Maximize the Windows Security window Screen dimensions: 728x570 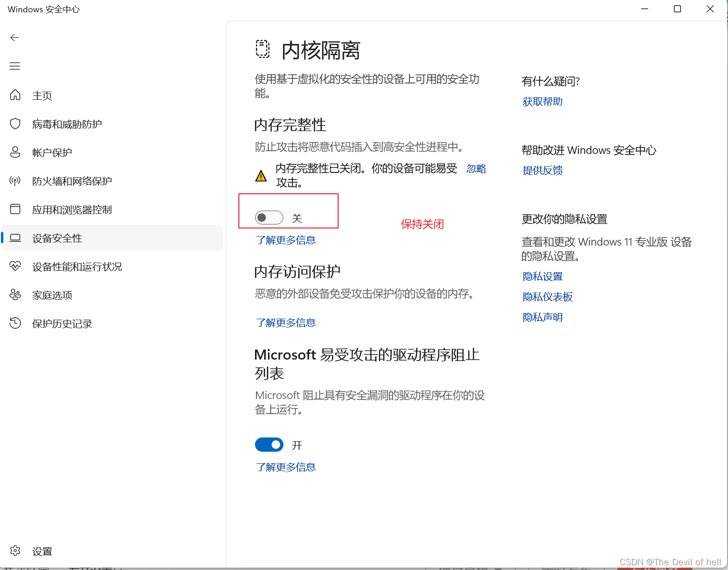[x=677, y=9]
